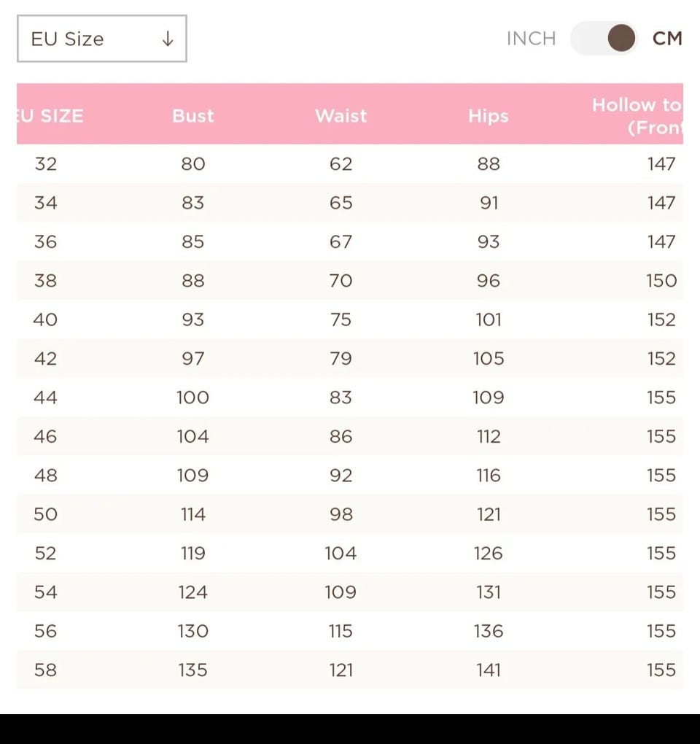Image resolution: width=700 pixels, height=744 pixels.
Task: Select the EU size 50 row
Action: (45, 514)
